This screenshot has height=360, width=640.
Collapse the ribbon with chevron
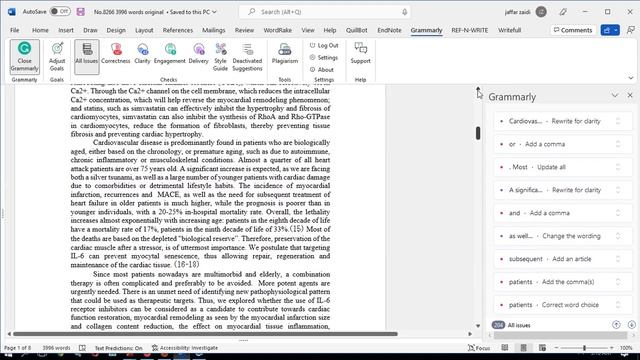tap(631, 78)
